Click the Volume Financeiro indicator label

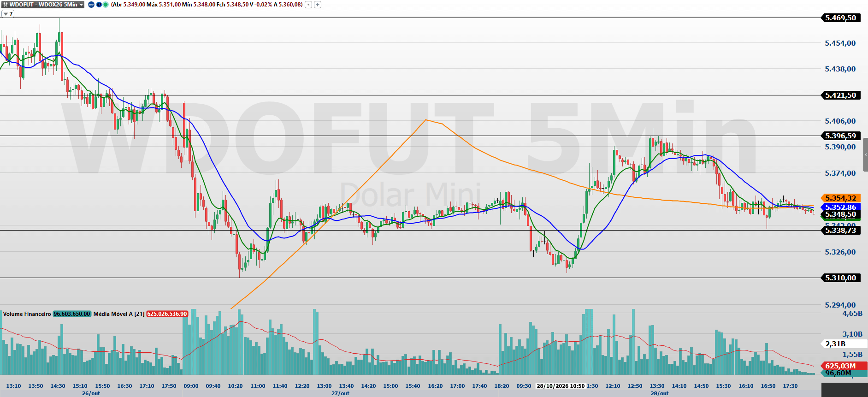point(27,314)
